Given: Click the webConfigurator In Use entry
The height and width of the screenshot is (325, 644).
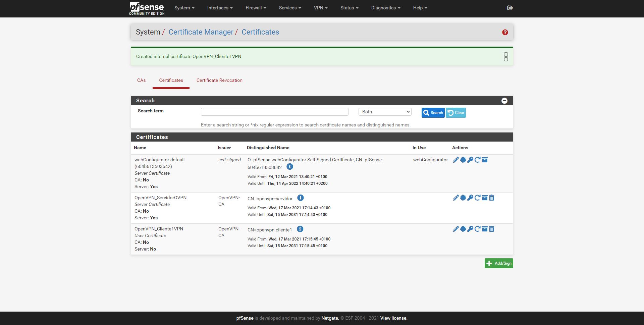Looking at the screenshot, I should (x=430, y=160).
